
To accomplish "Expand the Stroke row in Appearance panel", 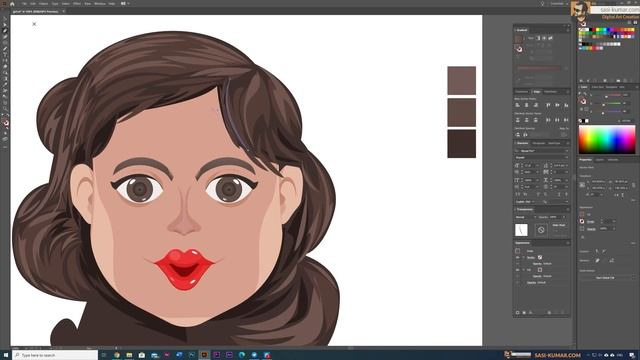I will tap(523, 258).
